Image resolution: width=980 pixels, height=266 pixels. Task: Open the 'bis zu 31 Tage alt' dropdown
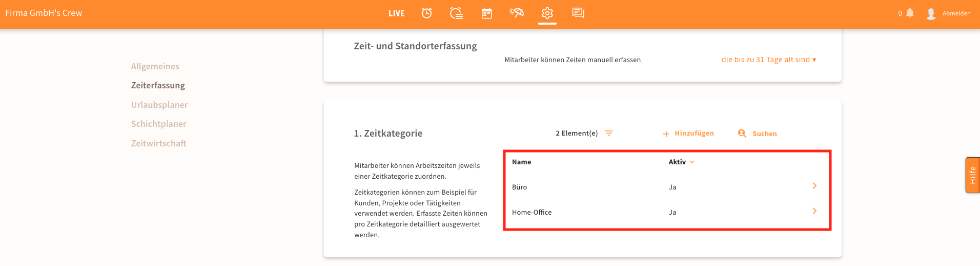click(768, 60)
